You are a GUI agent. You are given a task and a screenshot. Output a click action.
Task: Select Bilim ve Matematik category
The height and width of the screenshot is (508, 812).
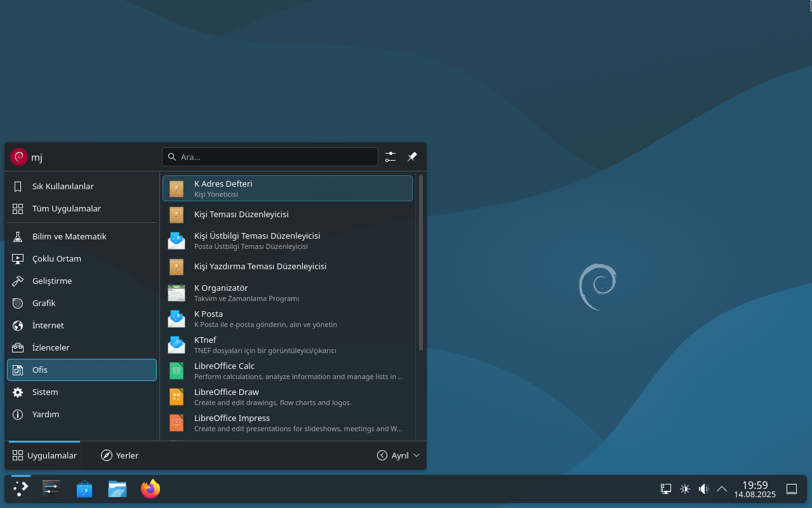(82, 237)
